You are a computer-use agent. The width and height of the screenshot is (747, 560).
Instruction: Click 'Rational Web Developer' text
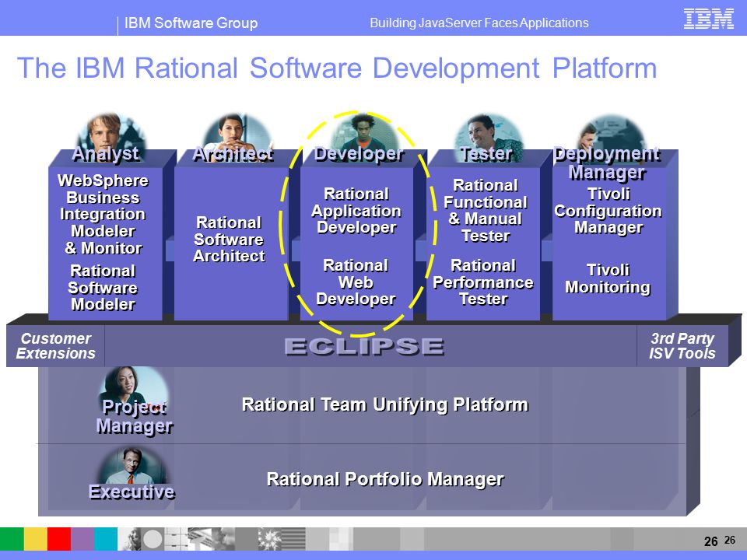point(356,282)
